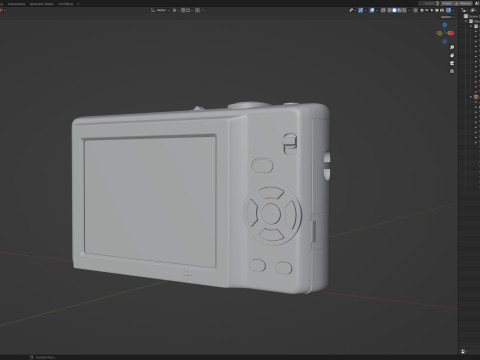Viewport: 480px width, 360px height.
Task: Toggle camera view icon
Action: click(452, 63)
